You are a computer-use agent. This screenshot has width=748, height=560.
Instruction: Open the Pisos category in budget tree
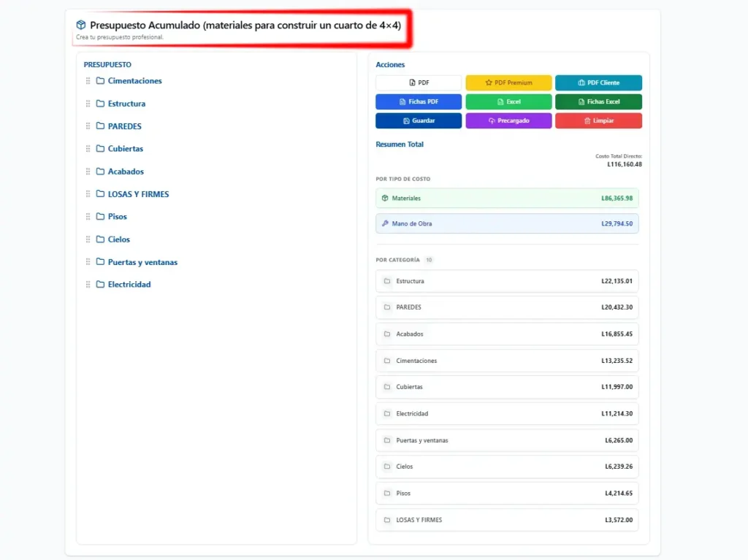point(117,217)
